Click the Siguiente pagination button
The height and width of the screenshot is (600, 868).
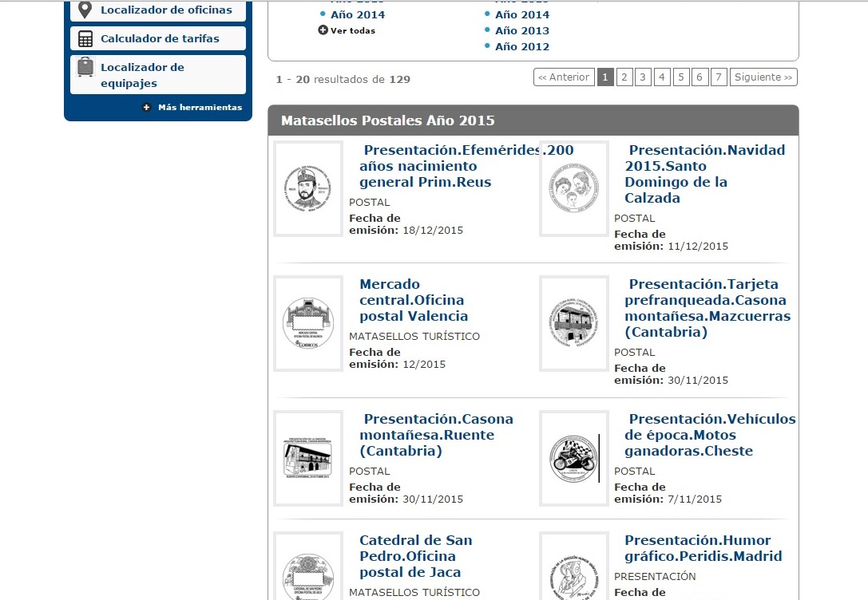click(763, 77)
